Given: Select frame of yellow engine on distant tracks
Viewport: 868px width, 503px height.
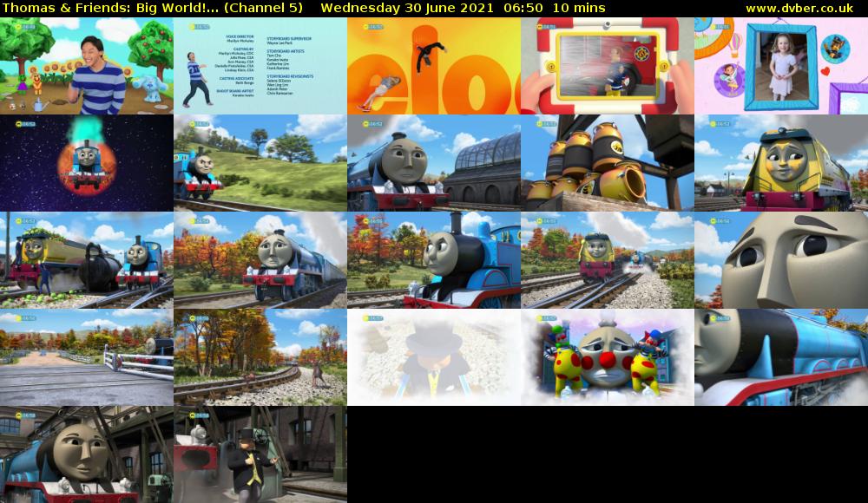Looking at the screenshot, I should pos(608,260).
